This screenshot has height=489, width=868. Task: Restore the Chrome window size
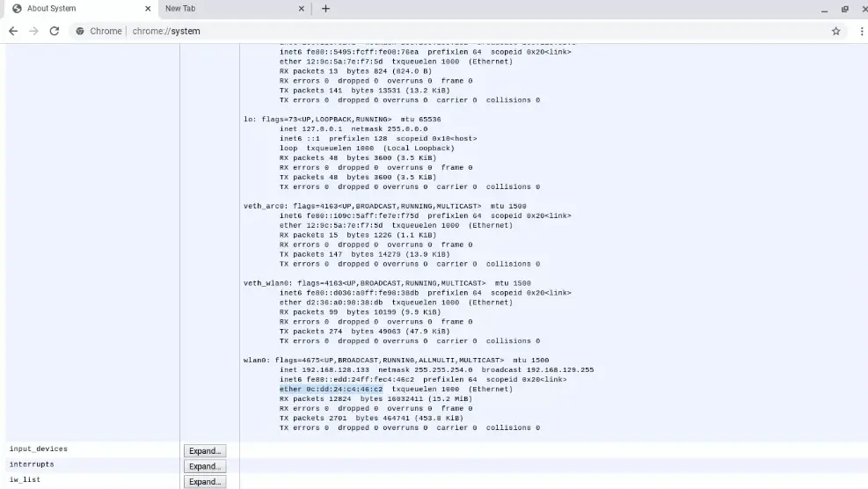(845, 9)
